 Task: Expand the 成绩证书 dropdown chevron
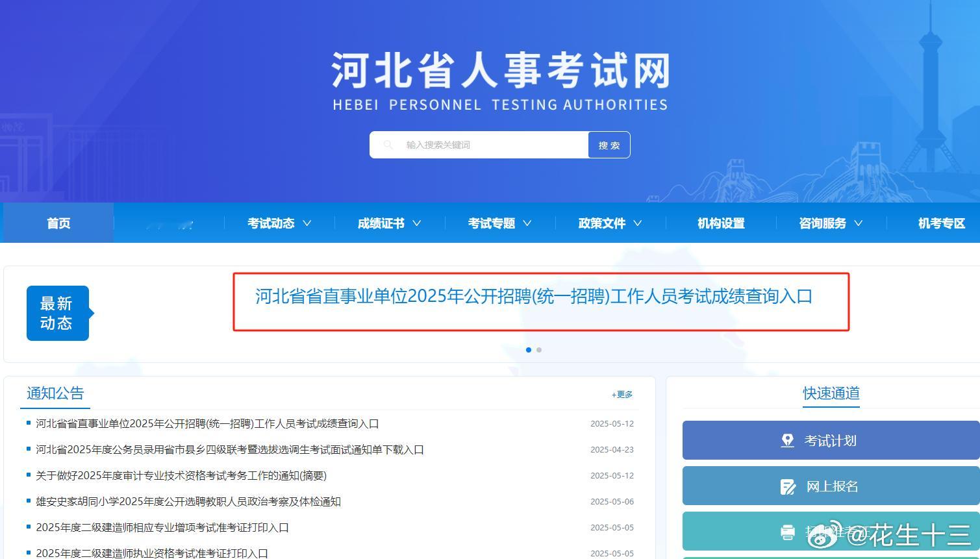click(x=417, y=223)
